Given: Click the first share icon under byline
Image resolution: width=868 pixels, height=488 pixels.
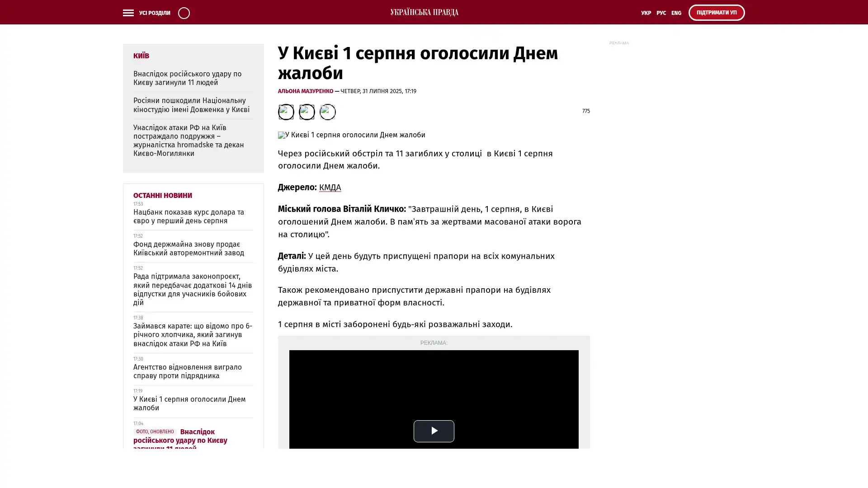Looking at the screenshot, I should 286,112.
